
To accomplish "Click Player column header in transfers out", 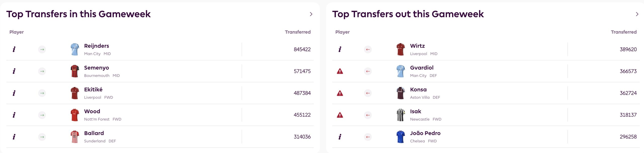I will click(x=342, y=32).
